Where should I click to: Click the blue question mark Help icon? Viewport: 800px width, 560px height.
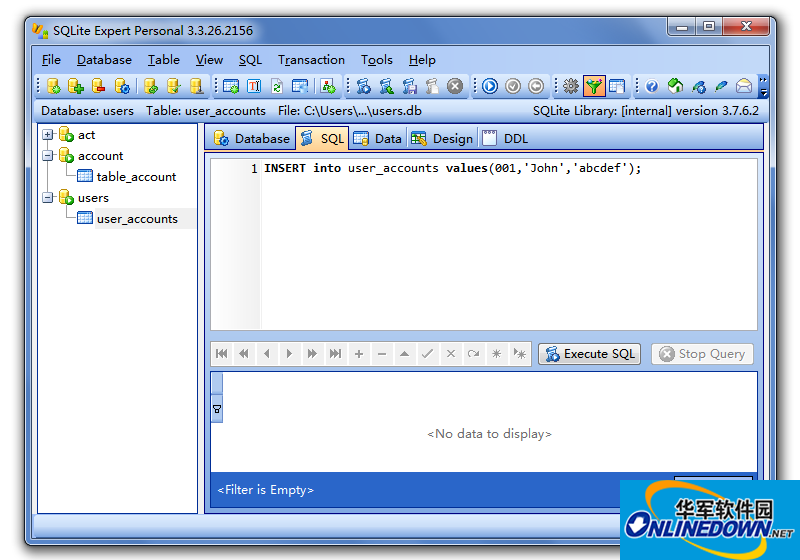point(652,86)
